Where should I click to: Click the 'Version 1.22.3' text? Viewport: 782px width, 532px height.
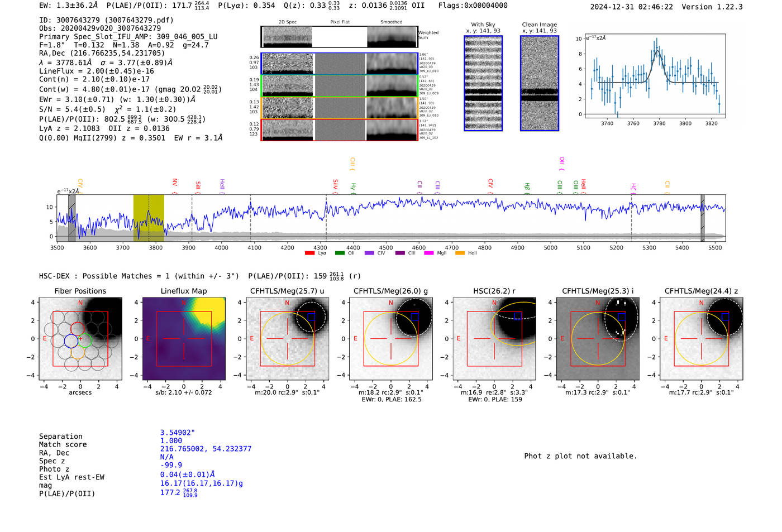click(713, 7)
